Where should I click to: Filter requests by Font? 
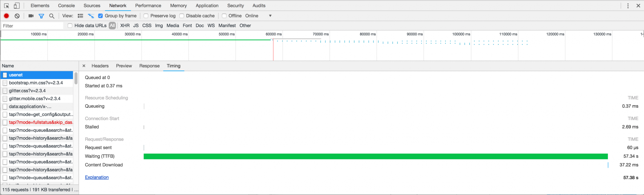tap(187, 26)
